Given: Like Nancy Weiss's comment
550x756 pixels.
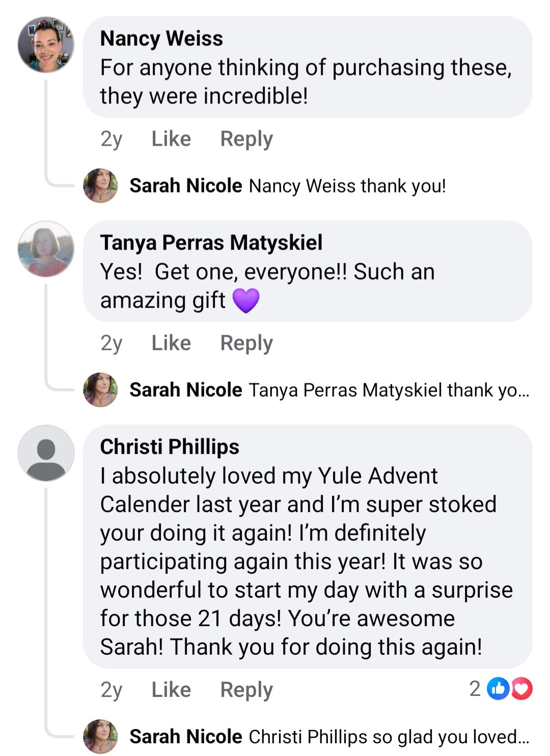Looking at the screenshot, I should pos(171,139).
